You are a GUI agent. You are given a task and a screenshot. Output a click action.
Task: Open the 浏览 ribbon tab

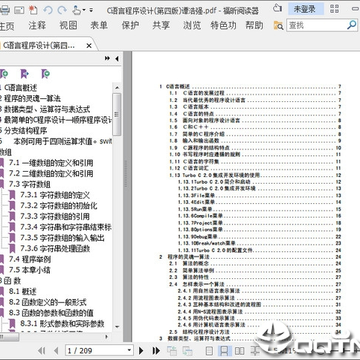tap(192, 25)
